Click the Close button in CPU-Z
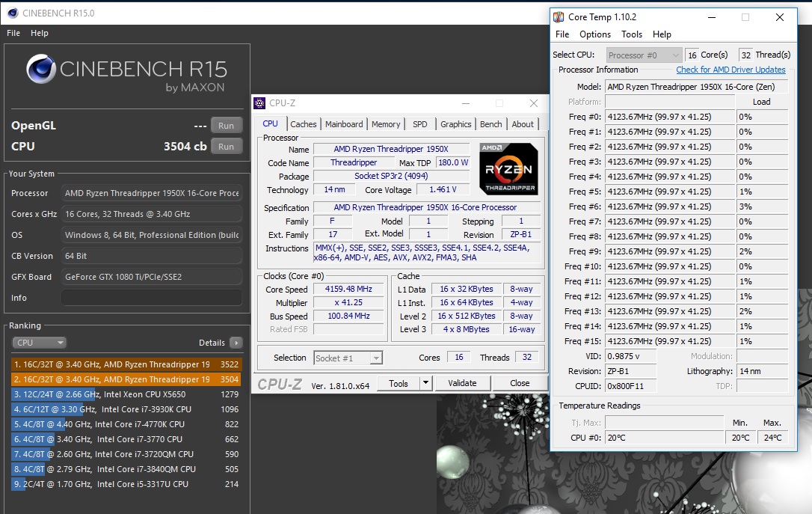 [x=520, y=383]
